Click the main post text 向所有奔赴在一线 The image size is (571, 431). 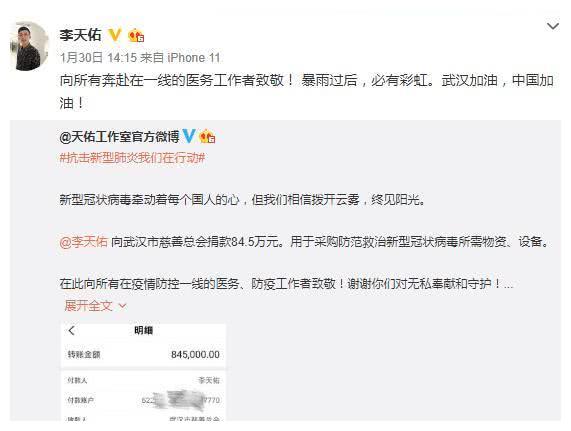coord(307,92)
